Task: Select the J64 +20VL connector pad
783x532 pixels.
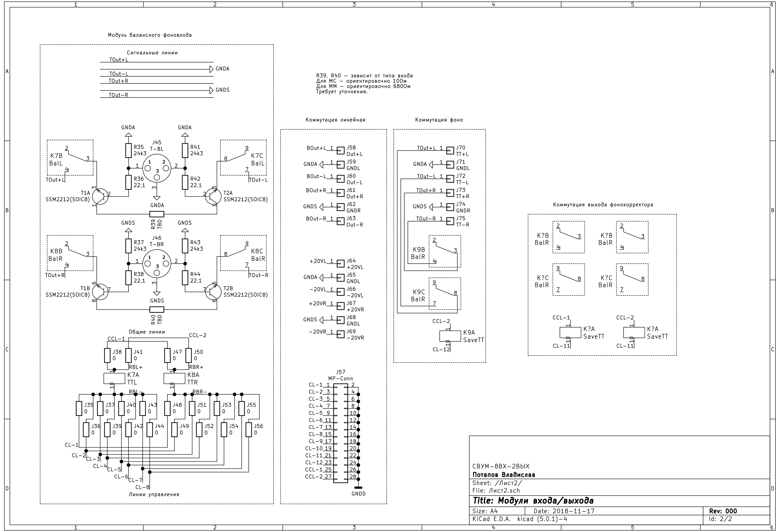Action: coord(341,263)
